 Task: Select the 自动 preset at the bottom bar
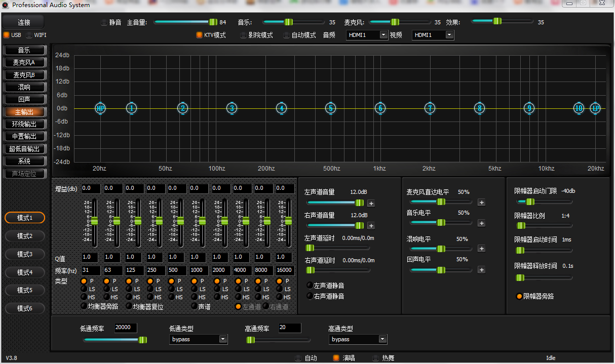[298, 358]
